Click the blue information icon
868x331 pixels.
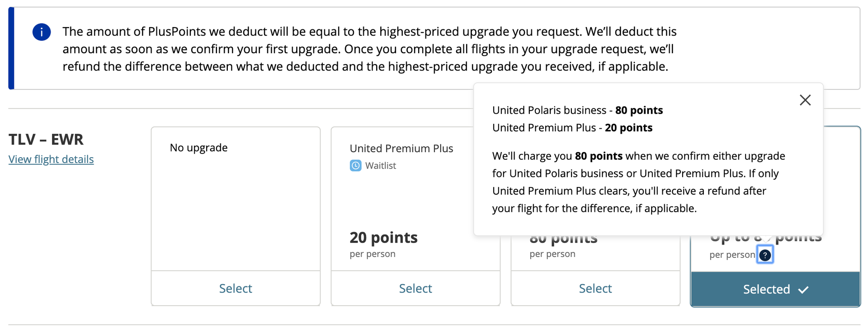point(42,32)
